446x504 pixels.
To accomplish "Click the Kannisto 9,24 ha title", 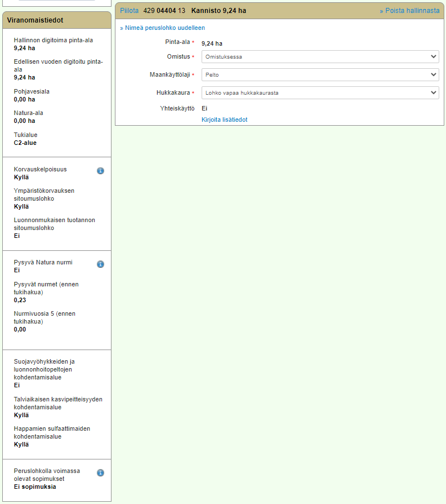I will click(218, 11).
